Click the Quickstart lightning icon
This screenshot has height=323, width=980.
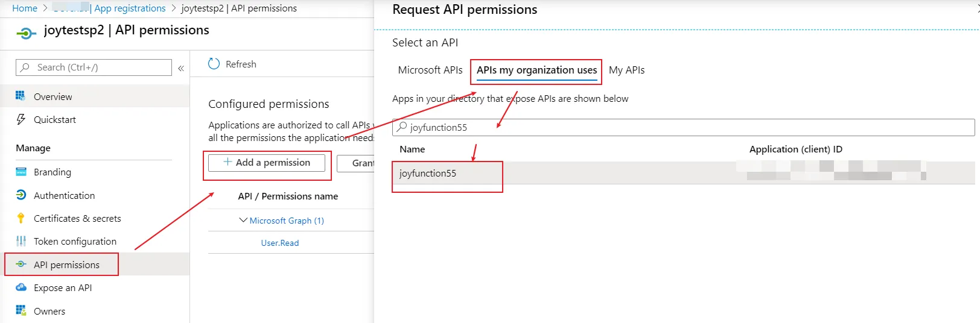21,119
